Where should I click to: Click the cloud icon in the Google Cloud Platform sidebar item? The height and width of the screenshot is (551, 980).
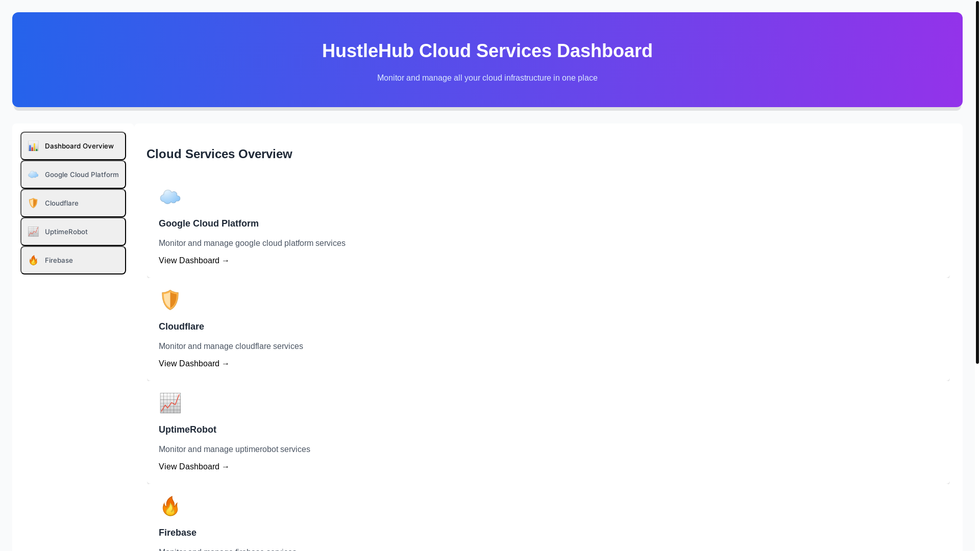tap(33, 175)
